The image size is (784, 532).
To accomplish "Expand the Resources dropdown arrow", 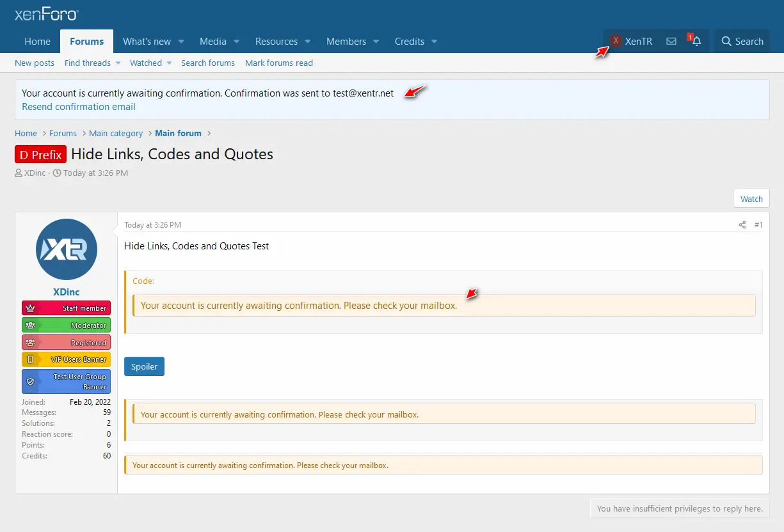I will (x=307, y=42).
